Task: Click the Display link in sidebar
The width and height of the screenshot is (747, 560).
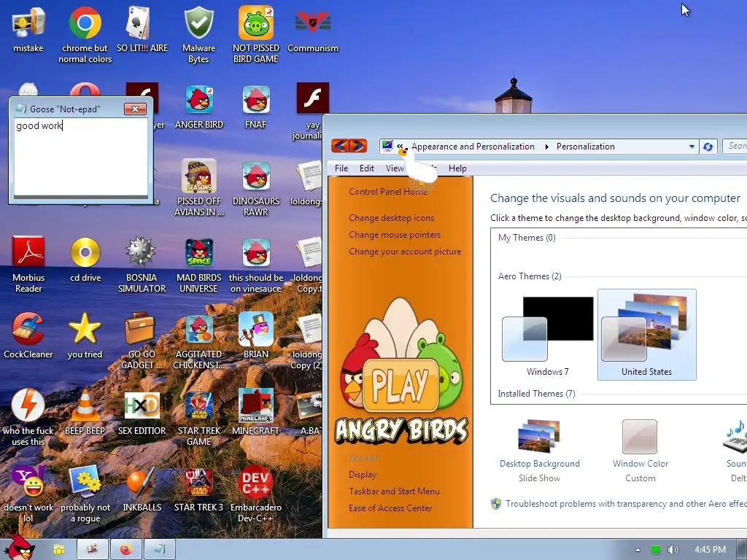Action: pos(363,474)
